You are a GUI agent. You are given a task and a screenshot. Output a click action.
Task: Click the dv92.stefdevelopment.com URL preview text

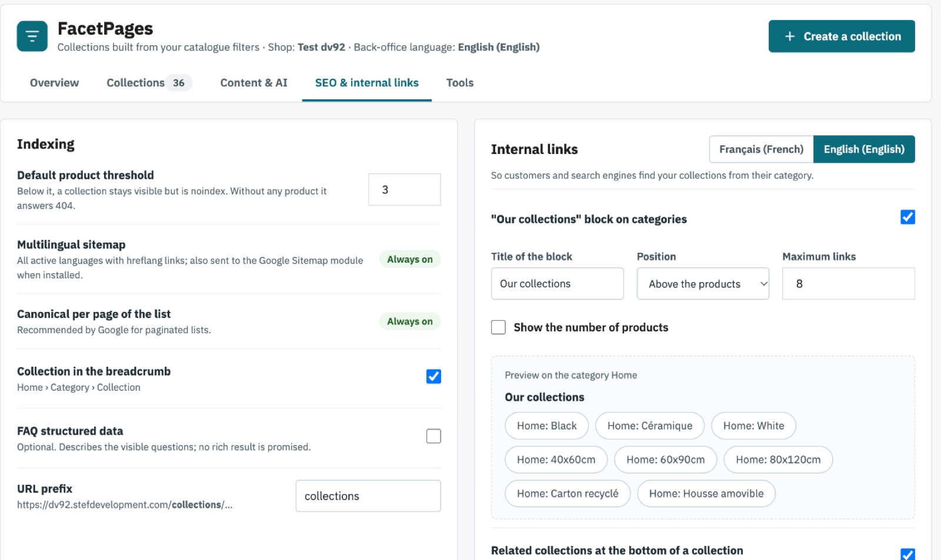(x=125, y=505)
